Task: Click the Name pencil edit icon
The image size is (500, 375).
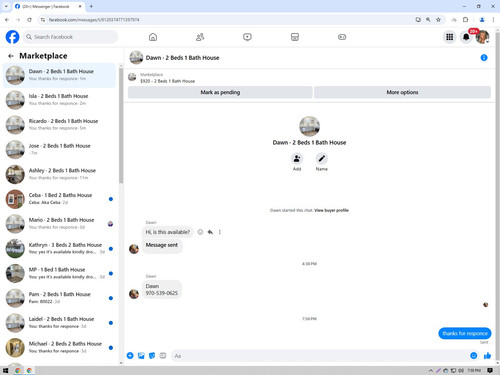Action: [321, 159]
